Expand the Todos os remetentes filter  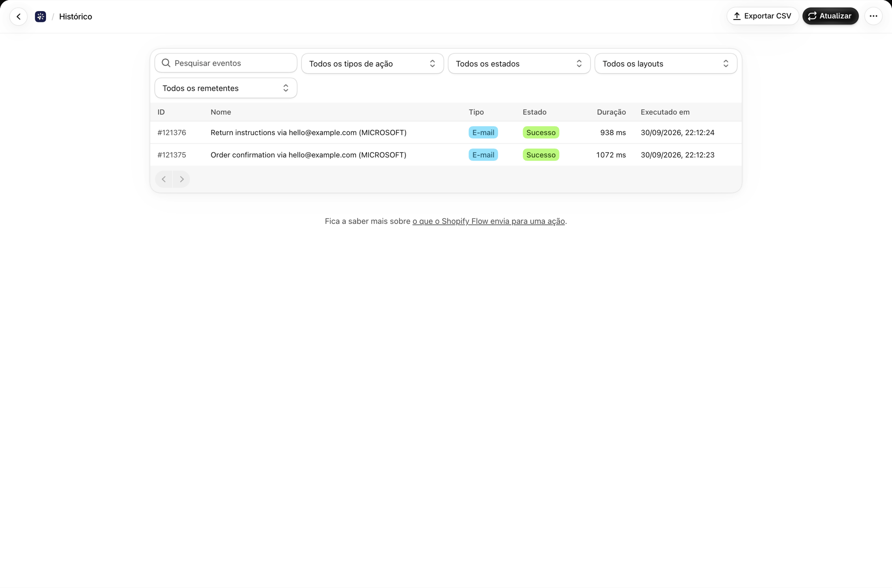[x=226, y=88]
